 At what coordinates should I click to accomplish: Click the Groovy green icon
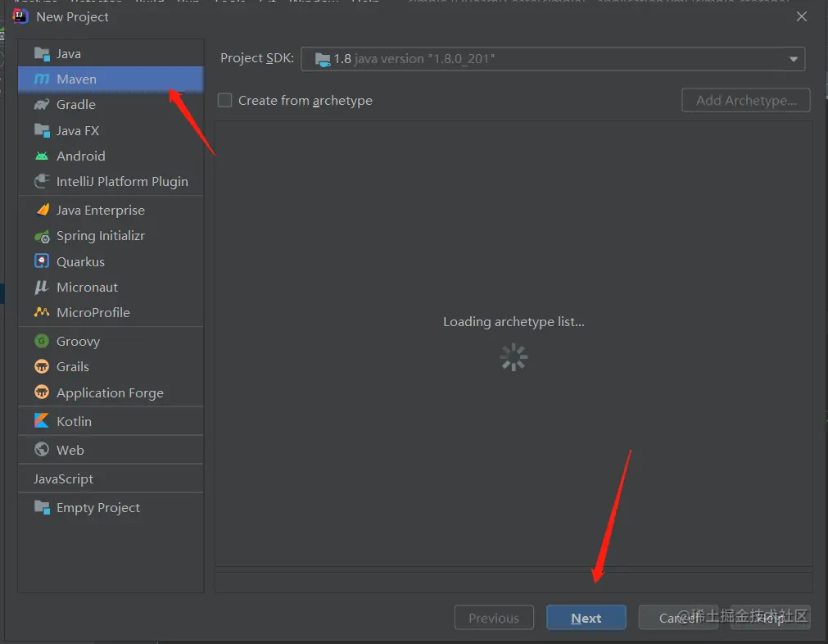coord(42,341)
